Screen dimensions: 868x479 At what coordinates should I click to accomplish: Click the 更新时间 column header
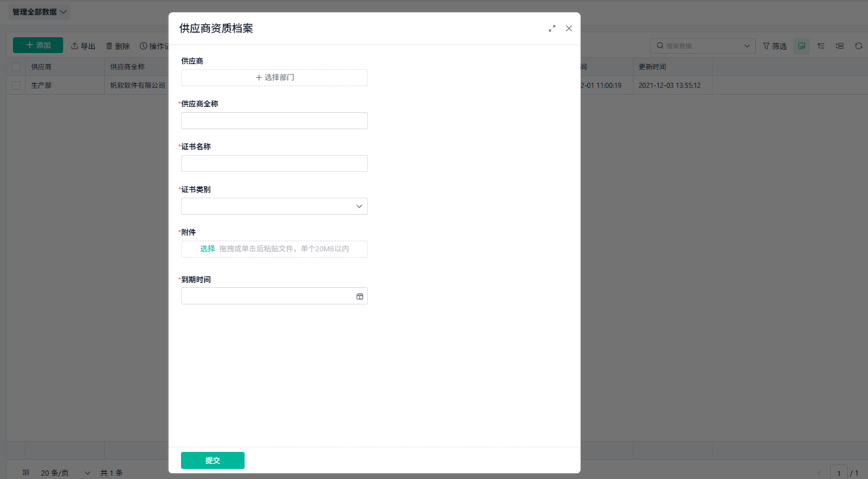(673, 67)
